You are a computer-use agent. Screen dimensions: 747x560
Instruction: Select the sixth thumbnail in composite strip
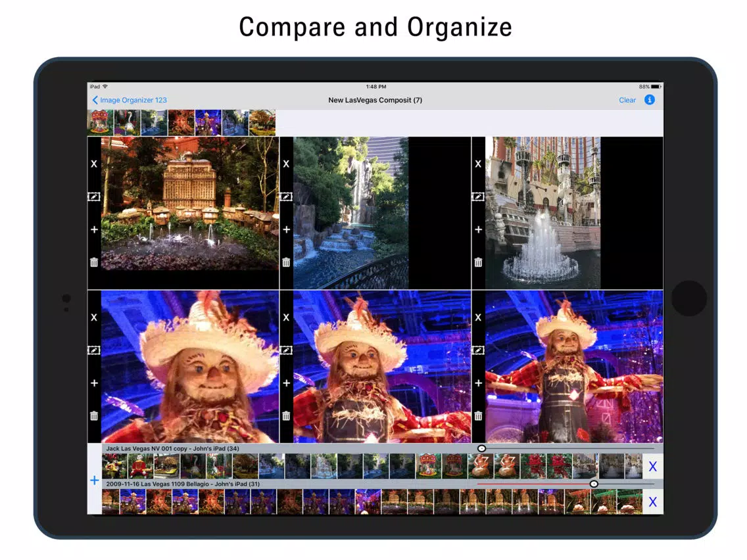pos(235,123)
